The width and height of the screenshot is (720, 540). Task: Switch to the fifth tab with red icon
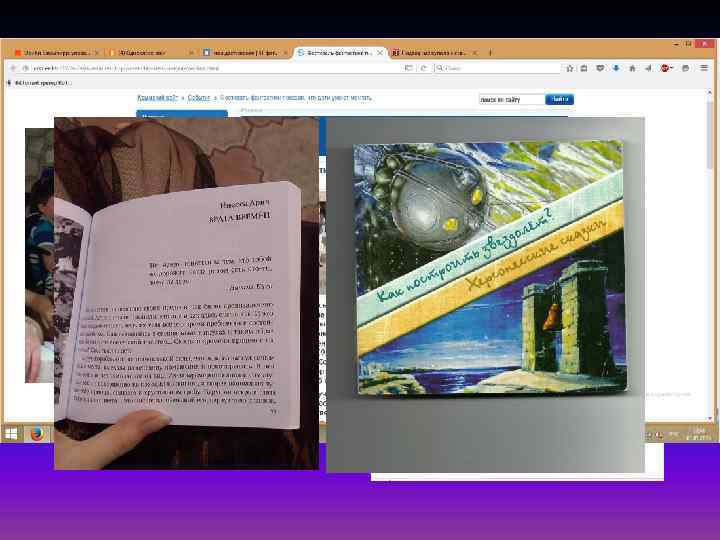click(x=434, y=53)
